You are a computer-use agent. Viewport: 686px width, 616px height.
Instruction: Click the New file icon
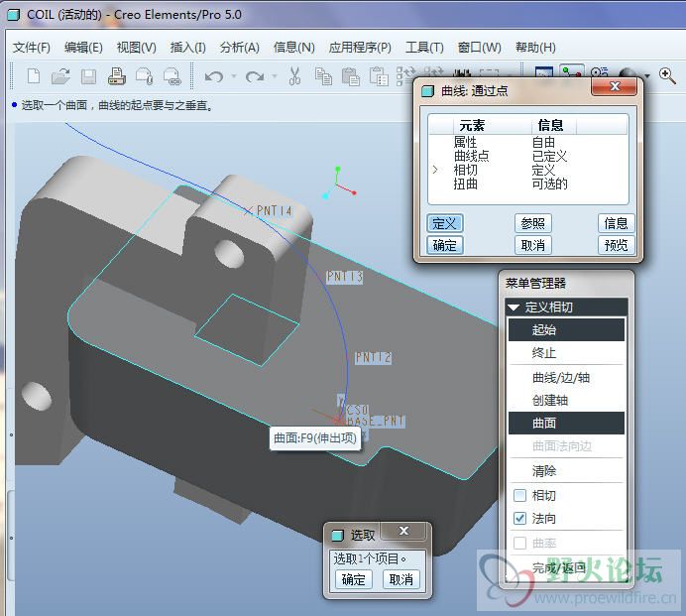pyautogui.click(x=34, y=76)
